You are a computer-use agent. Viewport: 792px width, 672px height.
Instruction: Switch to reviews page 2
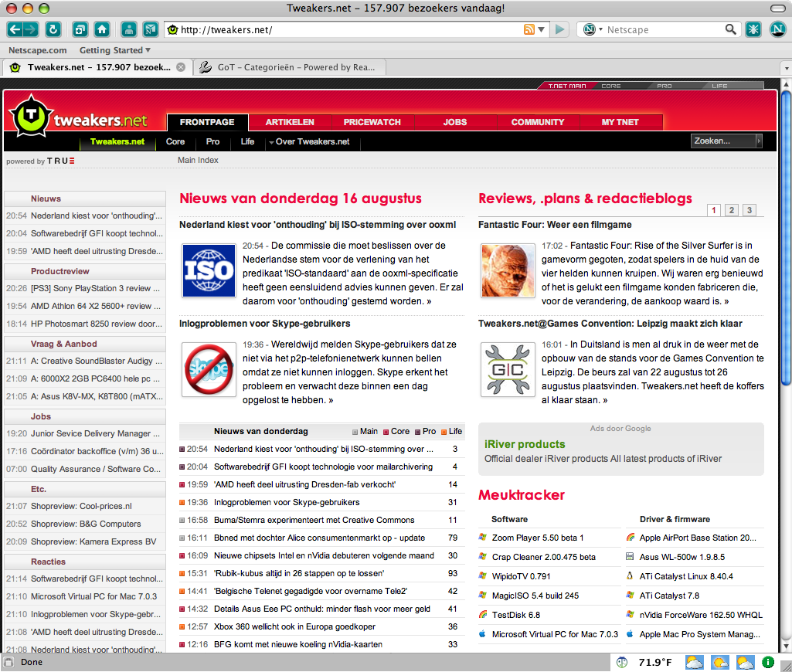(732, 210)
